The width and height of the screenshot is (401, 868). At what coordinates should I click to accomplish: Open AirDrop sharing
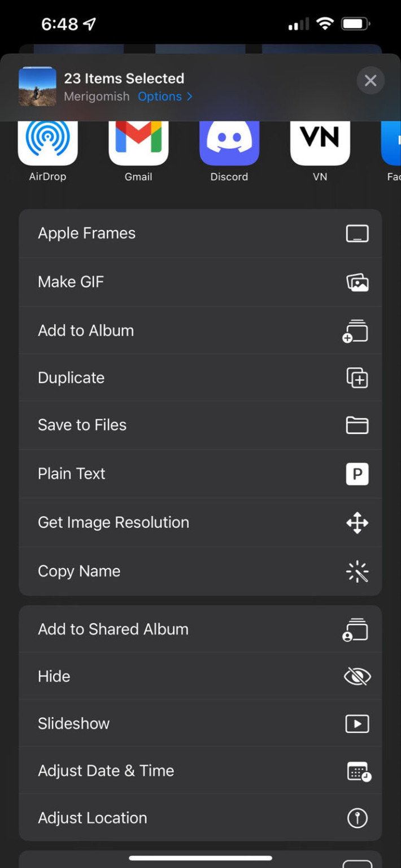coord(48,142)
